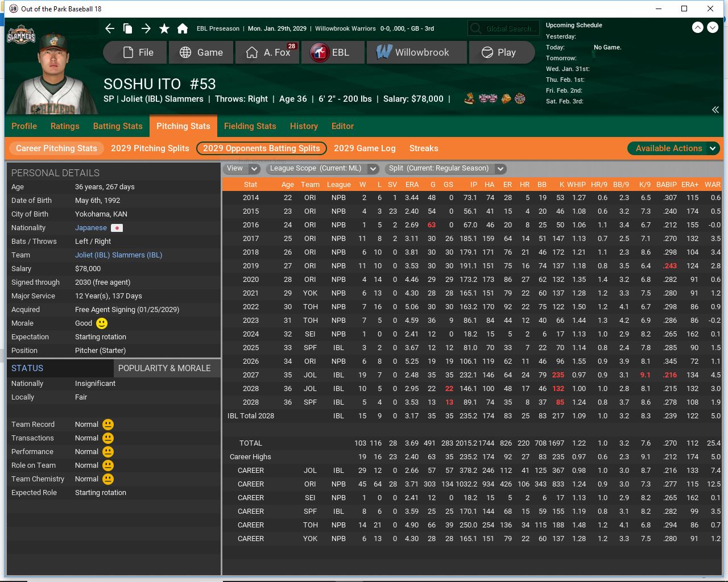Sort the table by the ERA column
728x582 pixels.
click(412, 185)
